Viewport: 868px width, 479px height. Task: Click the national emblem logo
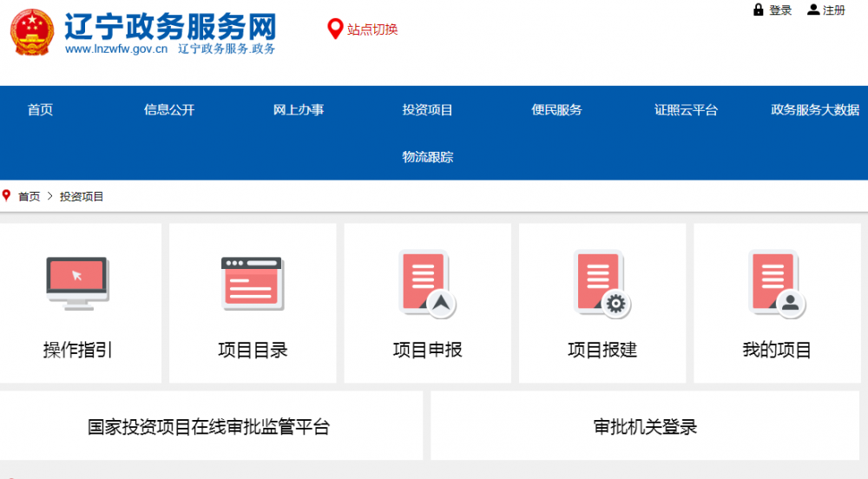point(32,33)
